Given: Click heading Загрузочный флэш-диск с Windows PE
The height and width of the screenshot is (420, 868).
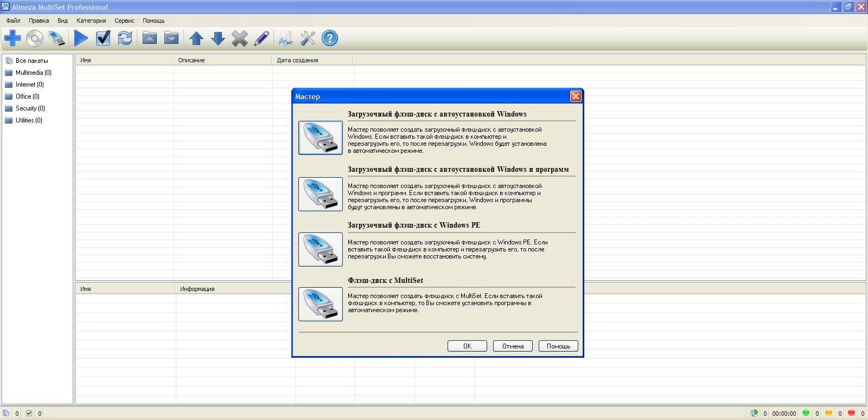Looking at the screenshot, I should tap(414, 225).
